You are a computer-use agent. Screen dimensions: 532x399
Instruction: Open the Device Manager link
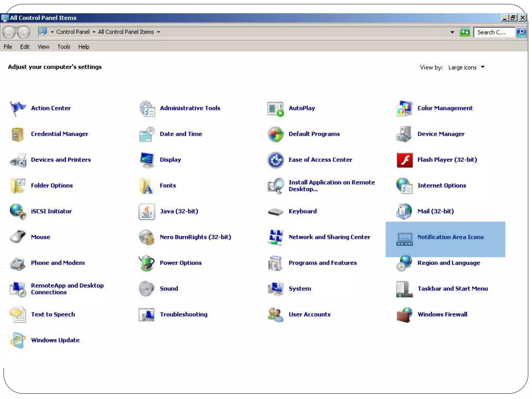[x=441, y=134]
